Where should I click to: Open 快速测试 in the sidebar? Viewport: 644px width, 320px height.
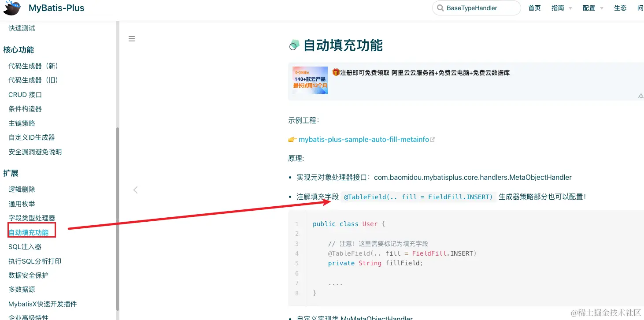point(22,28)
